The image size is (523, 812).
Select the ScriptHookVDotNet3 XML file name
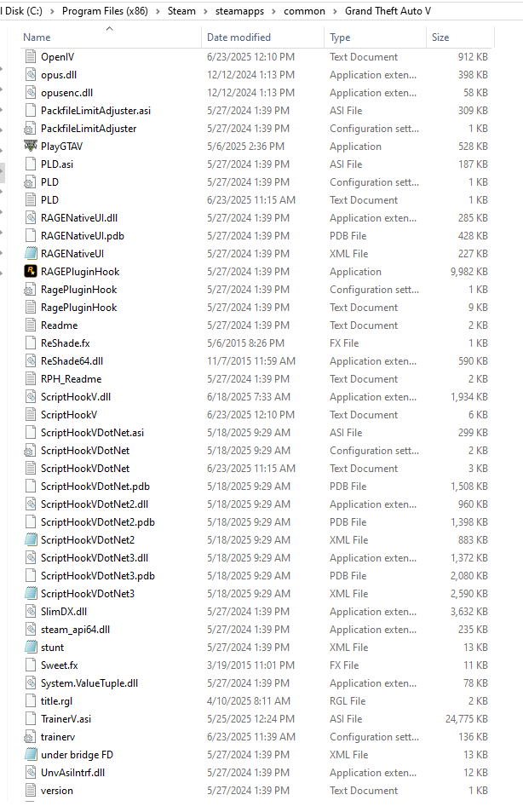pyautogui.click(x=88, y=594)
